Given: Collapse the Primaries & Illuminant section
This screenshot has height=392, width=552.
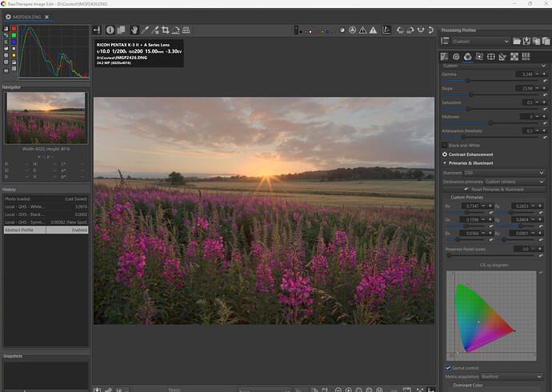Looking at the screenshot, I should tap(445, 163).
